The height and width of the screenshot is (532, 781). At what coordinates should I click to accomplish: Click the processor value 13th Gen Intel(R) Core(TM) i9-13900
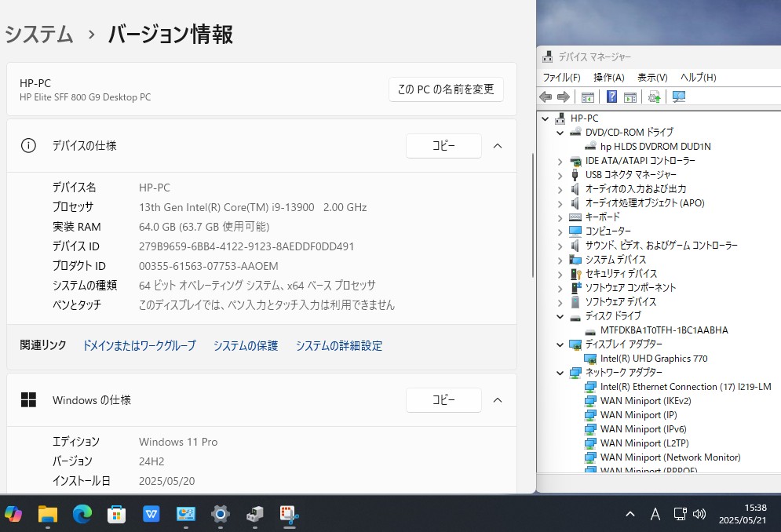pos(227,207)
